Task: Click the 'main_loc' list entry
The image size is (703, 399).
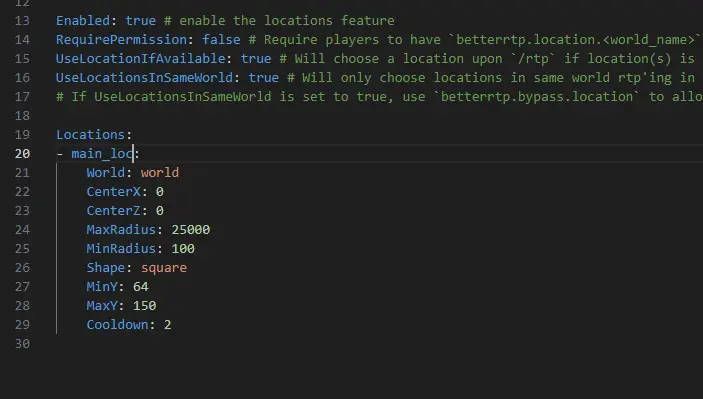Action: coord(102,154)
